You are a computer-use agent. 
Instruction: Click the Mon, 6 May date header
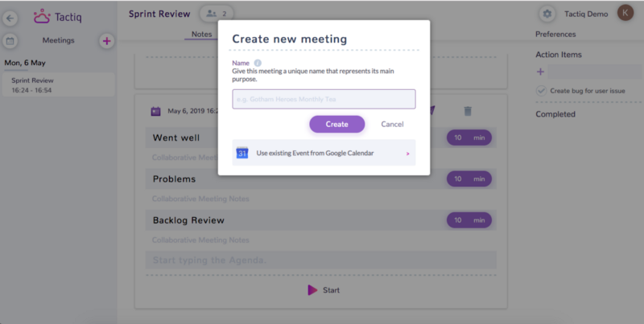[25, 63]
